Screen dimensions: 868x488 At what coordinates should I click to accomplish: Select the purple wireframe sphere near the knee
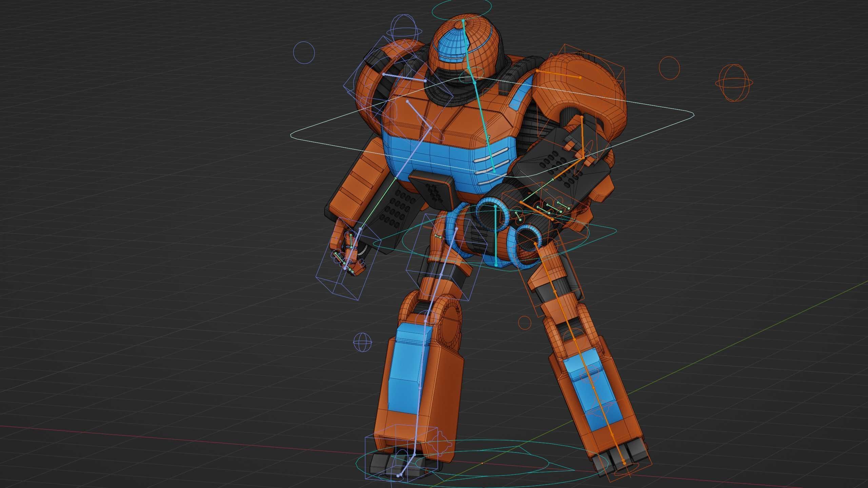[x=363, y=342]
